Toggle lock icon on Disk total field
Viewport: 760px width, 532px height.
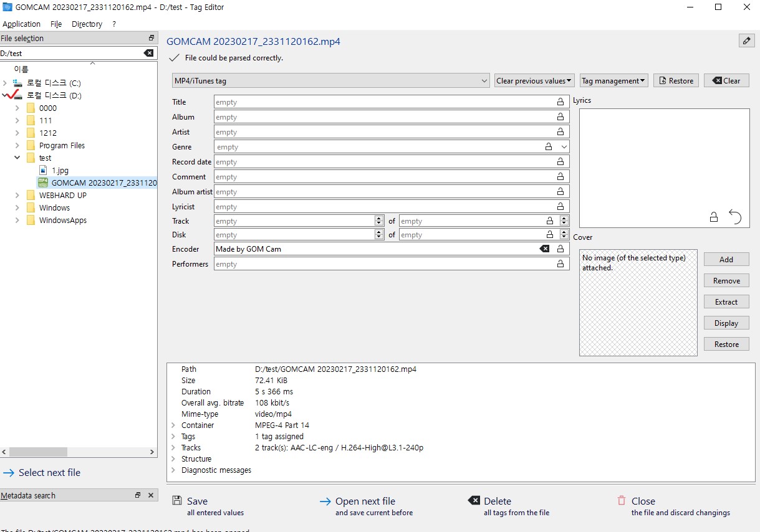point(550,234)
